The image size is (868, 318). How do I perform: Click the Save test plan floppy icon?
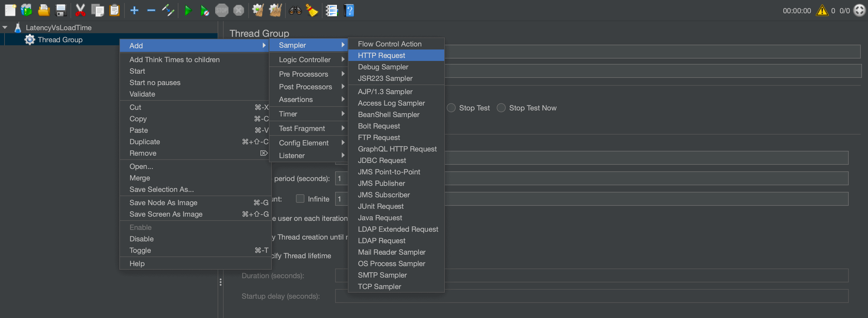(x=61, y=11)
